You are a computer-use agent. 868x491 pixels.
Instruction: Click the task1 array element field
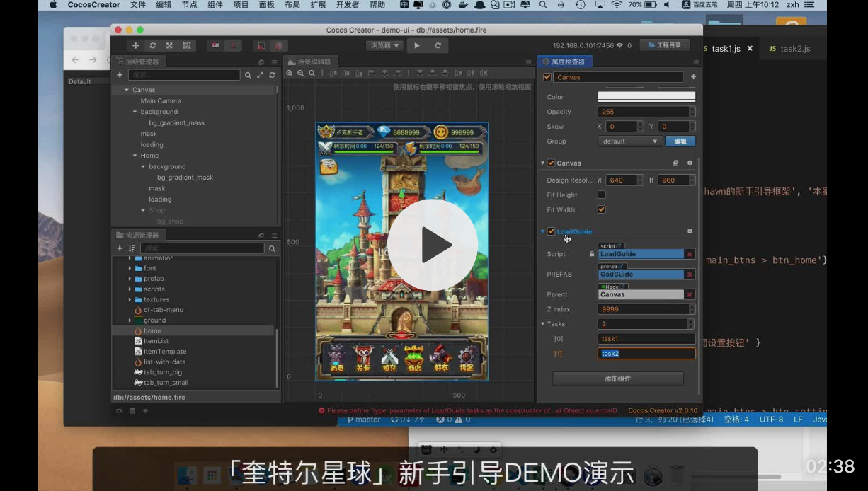pos(646,339)
